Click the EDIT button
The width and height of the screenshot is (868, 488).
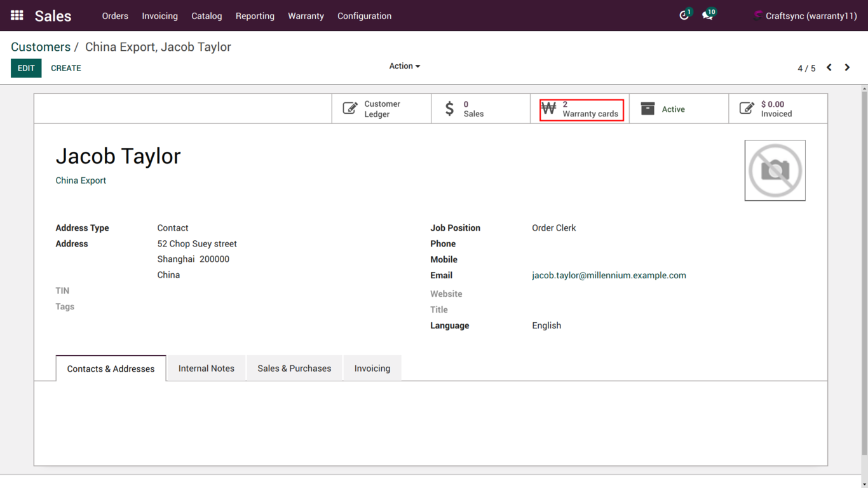pos(26,68)
